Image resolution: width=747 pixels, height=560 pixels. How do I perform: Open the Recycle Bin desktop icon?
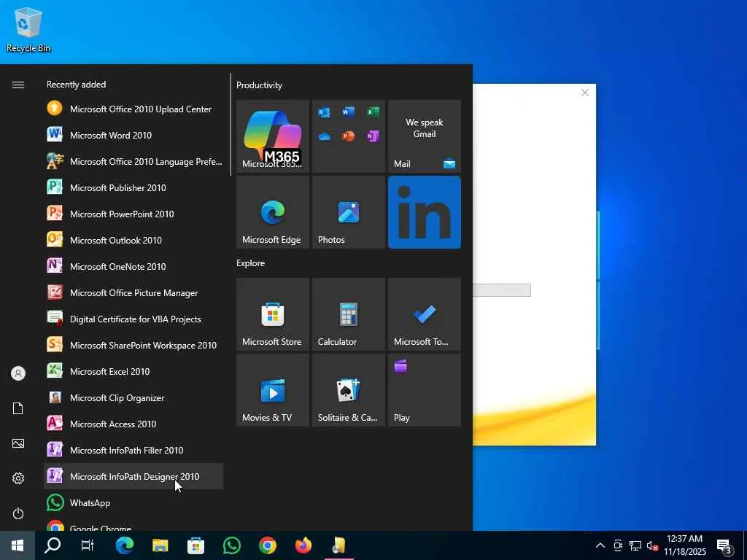(x=28, y=29)
